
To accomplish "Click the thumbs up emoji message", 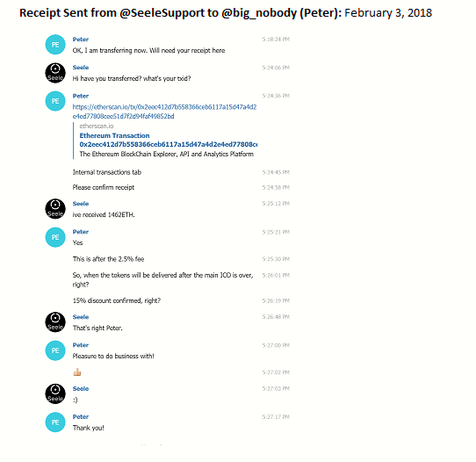I will (77, 372).
